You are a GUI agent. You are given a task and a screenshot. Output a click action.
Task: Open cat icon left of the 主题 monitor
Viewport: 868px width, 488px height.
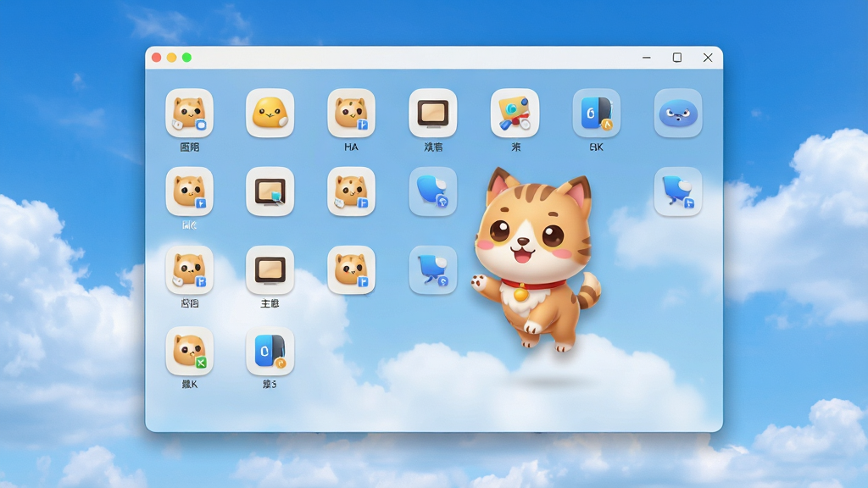tap(189, 270)
